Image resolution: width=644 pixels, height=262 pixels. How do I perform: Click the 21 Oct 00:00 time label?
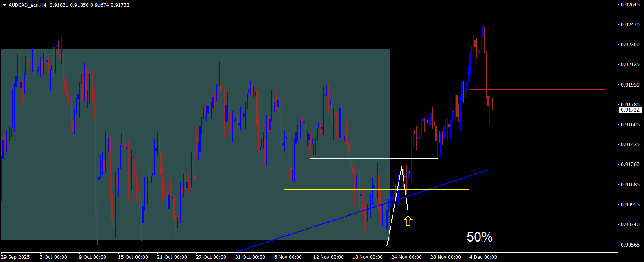[x=172, y=257]
